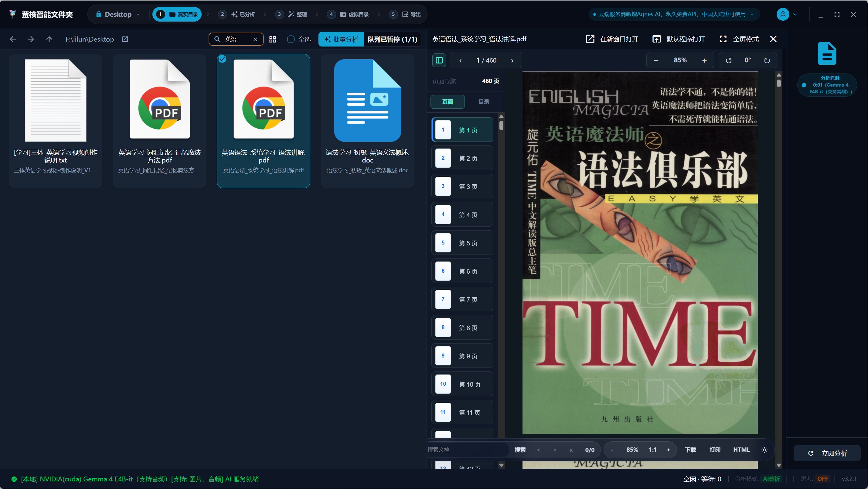868x489 pixels.
Task: Click the 萤核智能文件夹 app logo
Action: [13, 14]
